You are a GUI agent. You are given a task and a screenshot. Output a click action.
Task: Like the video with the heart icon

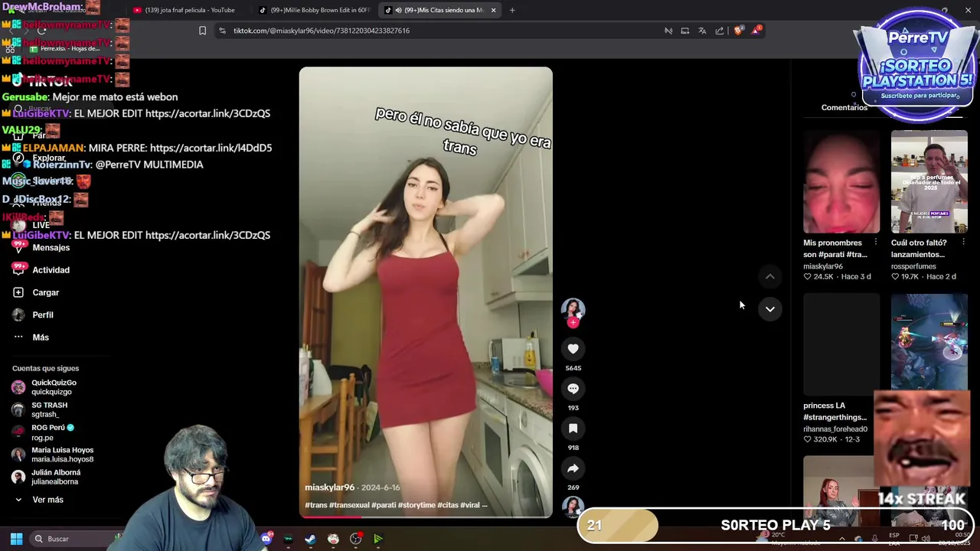573,349
